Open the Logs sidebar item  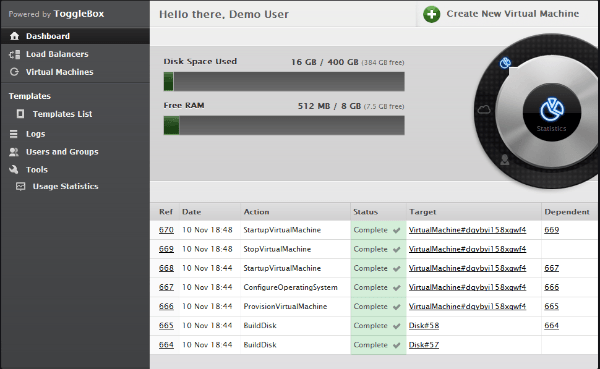(x=36, y=134)
